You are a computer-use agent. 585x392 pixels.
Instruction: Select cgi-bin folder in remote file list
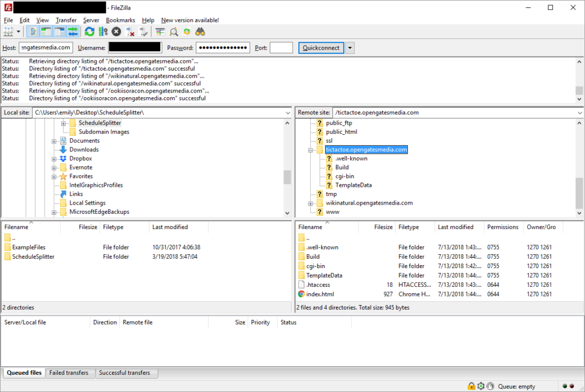(x=315, y=266)
